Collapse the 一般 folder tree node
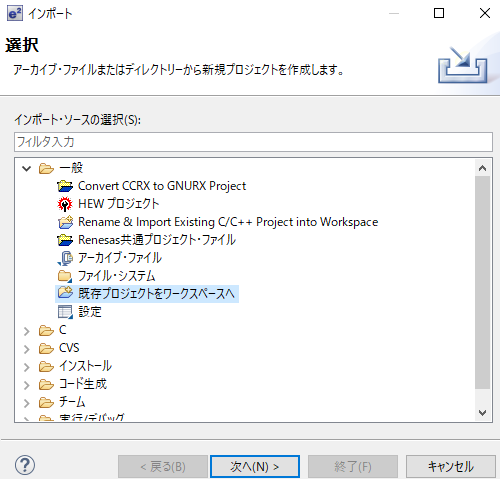This screenshot has height=480, width=500. [x=27, y=168]
